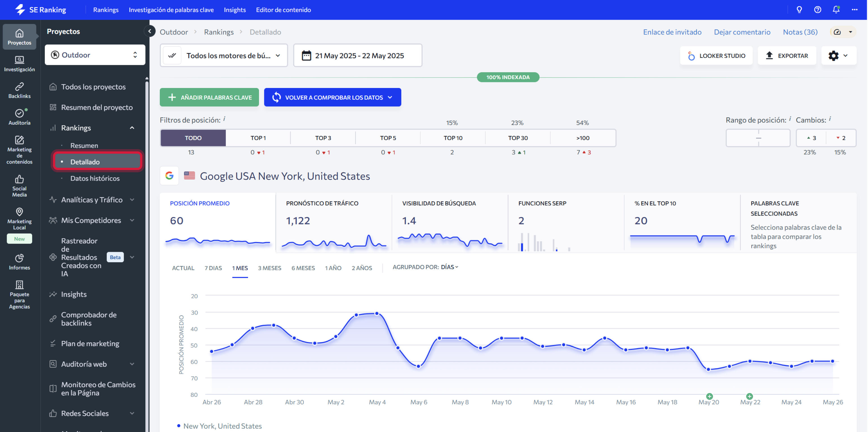Open the Backlinks sidebar icon
The height and width of the screenshot is (432, 868).
pyautogui.click(x=19, y=90)
